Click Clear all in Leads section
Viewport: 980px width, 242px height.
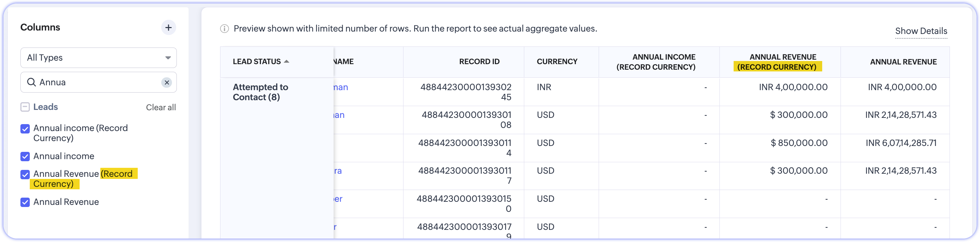[161, 107]
